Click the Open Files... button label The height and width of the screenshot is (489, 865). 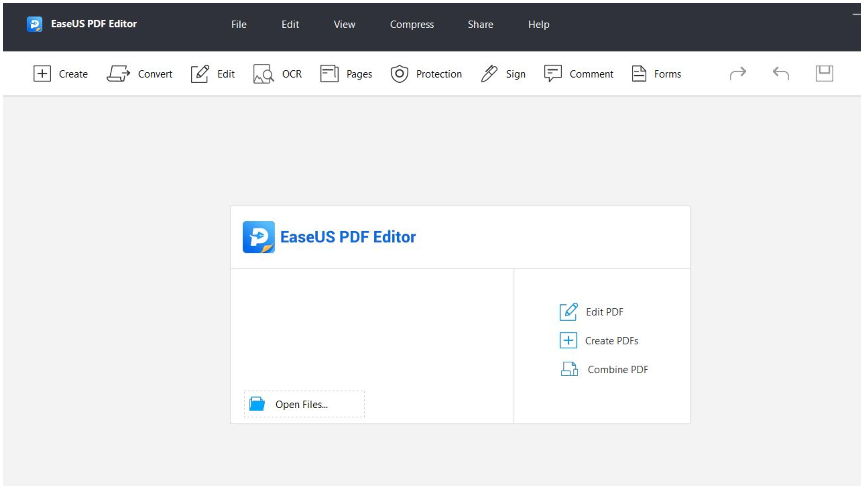click(x=301, y=405)
